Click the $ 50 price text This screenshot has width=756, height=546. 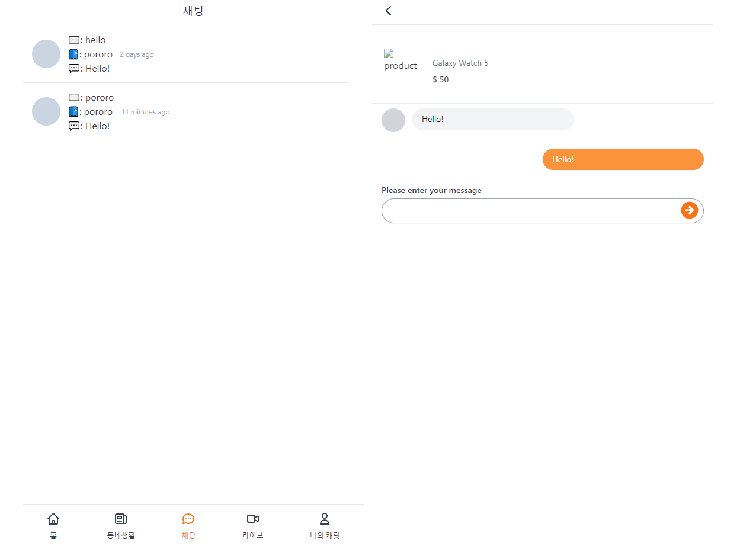pyautogui.click(x=440, y=79)
